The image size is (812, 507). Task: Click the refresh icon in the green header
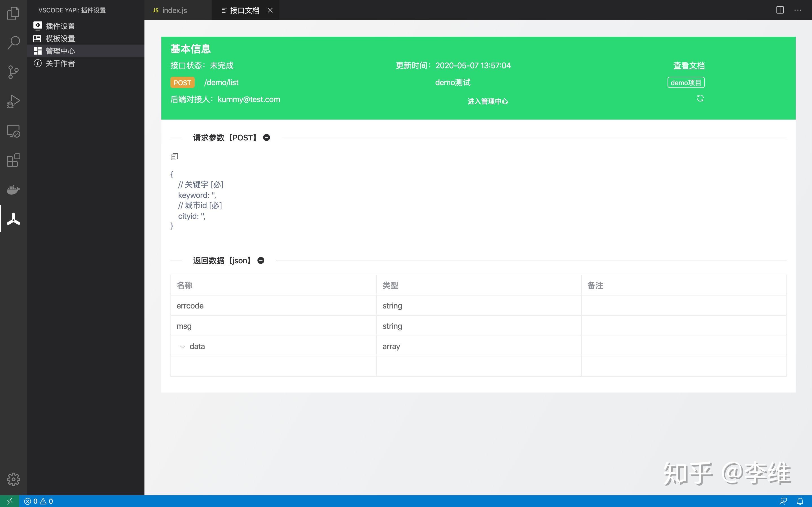tap(700, 98)
